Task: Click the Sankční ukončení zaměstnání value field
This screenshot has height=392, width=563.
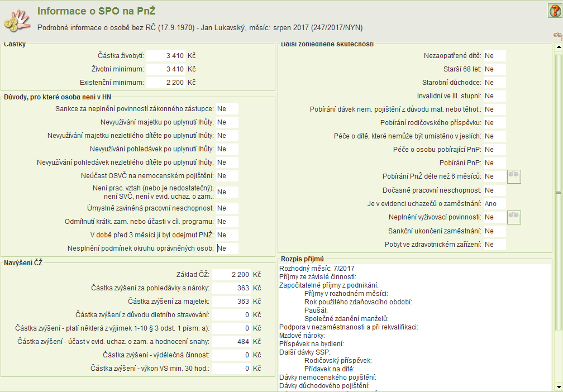Action: pyautogui.click(x=494, y=231)
